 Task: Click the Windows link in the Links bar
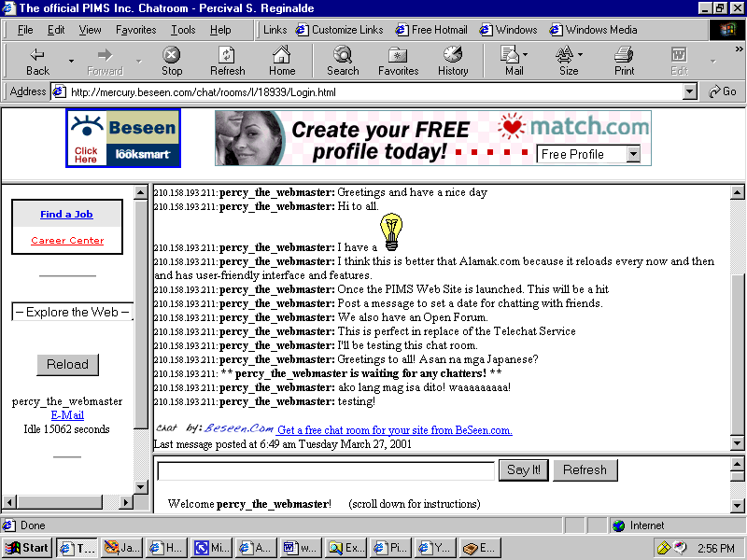pos(508,30)
